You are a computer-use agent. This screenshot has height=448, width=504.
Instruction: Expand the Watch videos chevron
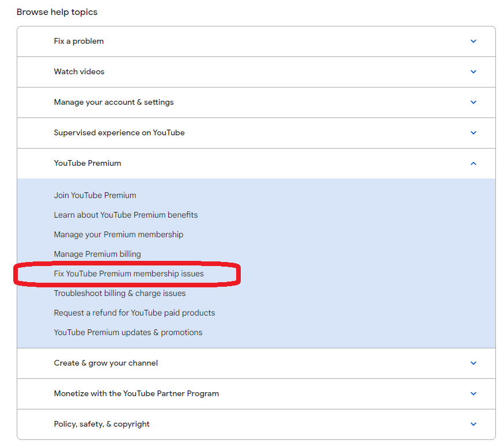point(473,71)
